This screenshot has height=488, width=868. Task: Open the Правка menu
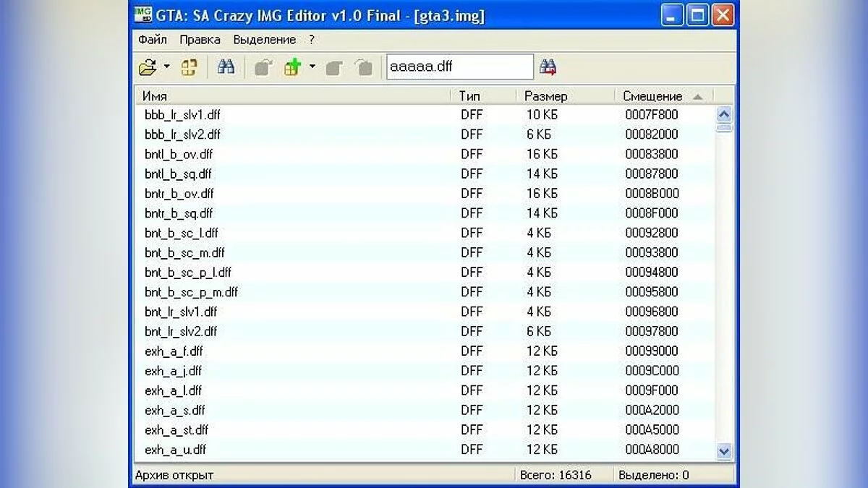200,39
